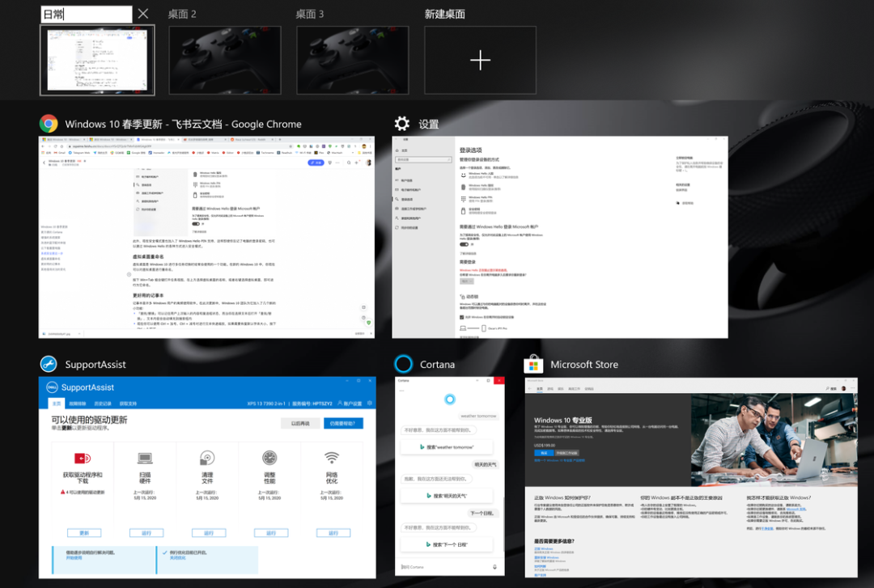Image resolution: width=874 pixels, height=588 pixels.
Task: Click the 新建桌面 label
Action: 444,14
